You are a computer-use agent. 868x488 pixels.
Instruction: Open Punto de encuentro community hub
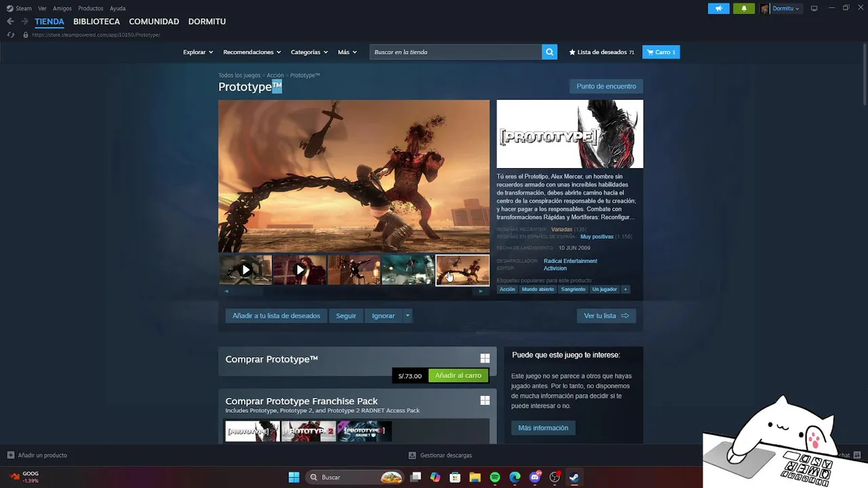pyautogui.click(x=606, y=86)
